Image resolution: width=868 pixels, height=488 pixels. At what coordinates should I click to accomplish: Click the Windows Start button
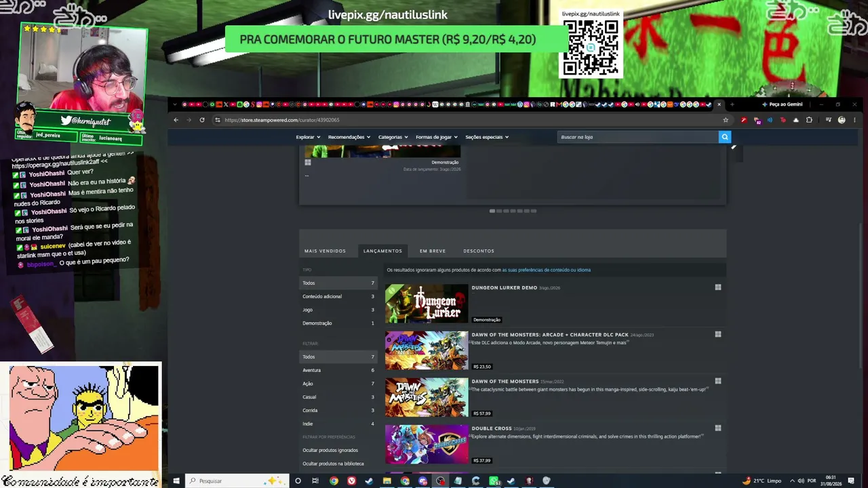[x=176, y=481]
